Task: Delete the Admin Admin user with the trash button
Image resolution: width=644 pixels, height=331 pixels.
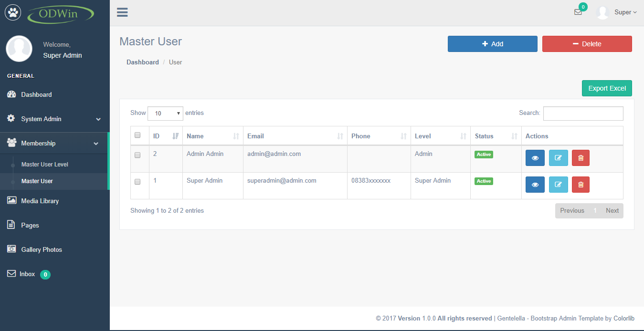Action: click(581, 158)
